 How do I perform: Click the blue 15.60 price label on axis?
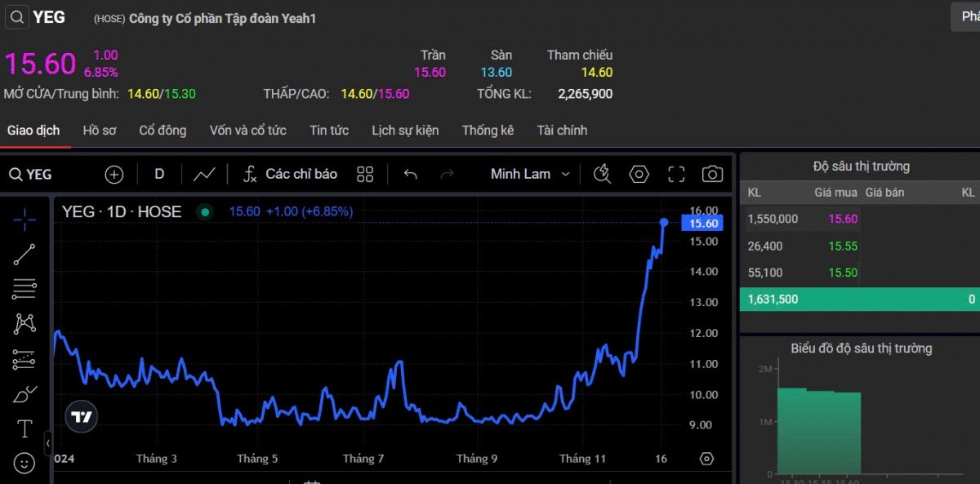704,223
